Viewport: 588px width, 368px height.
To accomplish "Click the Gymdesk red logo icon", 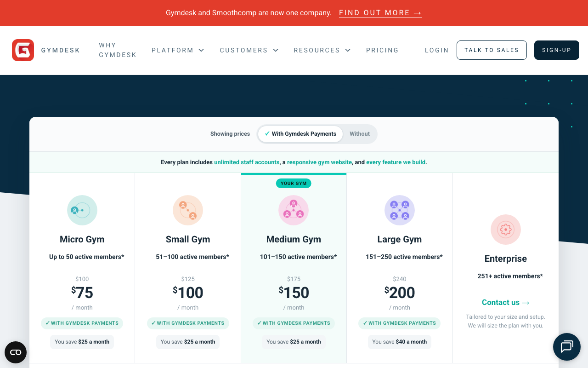I will point(23,50).
